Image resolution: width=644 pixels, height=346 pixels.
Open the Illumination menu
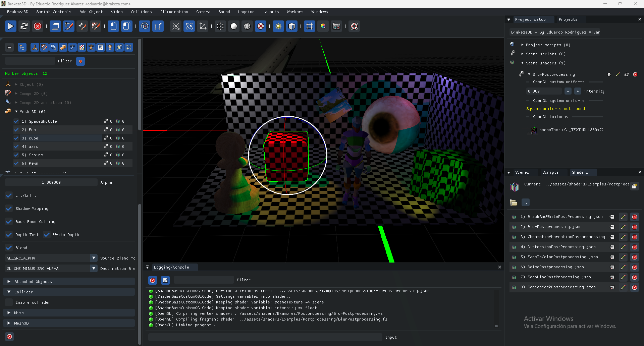(174, 12)
